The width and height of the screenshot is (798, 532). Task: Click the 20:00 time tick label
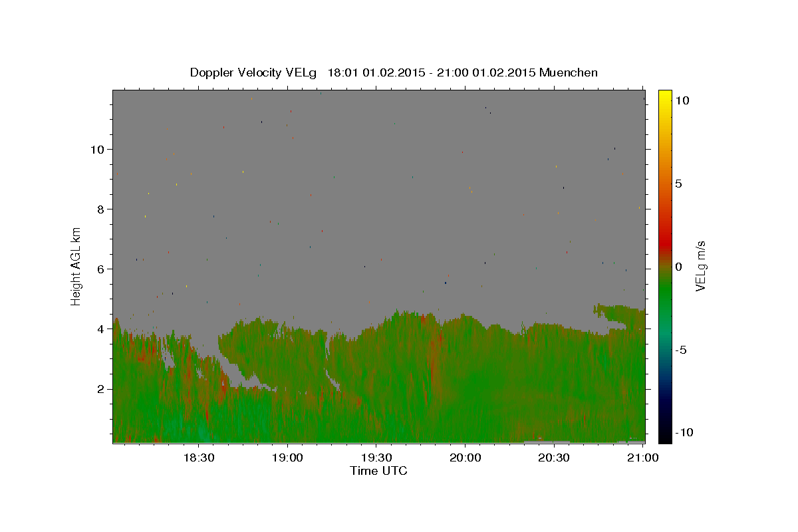point(465,458)
